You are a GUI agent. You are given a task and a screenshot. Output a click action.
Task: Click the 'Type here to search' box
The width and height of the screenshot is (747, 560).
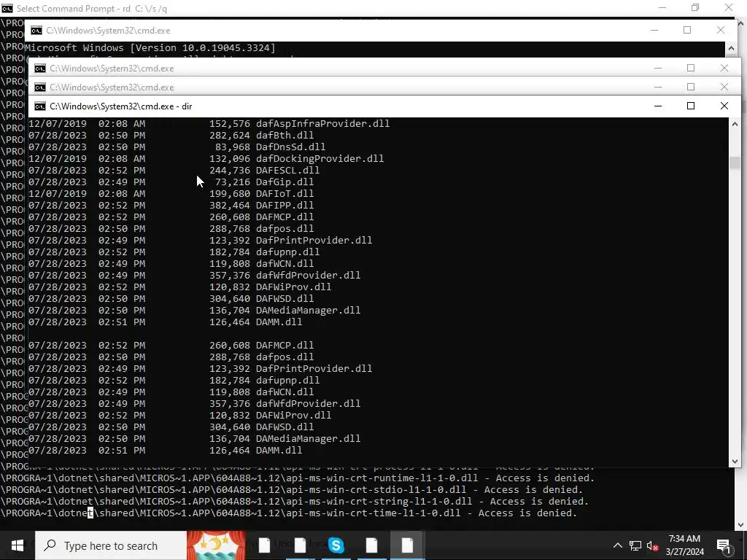(x=111, y=545)
